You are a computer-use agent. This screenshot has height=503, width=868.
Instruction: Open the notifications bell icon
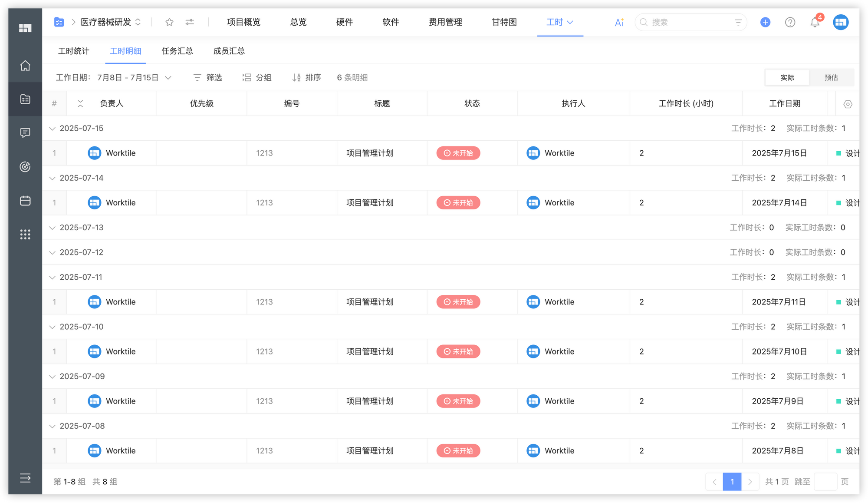tap(815, 22)
